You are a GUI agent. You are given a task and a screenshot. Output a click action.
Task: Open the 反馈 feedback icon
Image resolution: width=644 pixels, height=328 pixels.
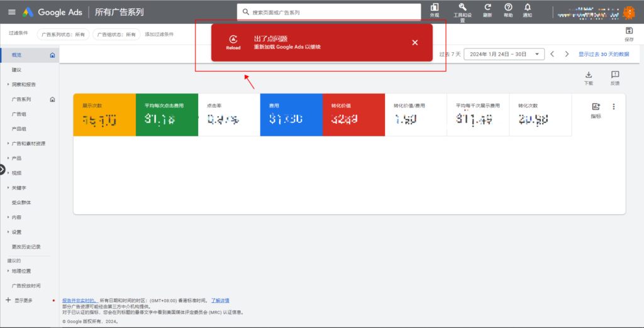pos(615,75)
